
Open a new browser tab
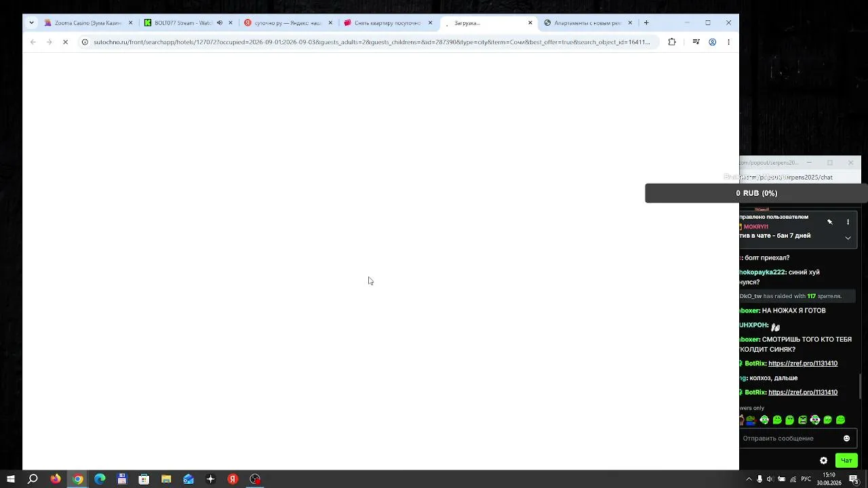[646, 22]
